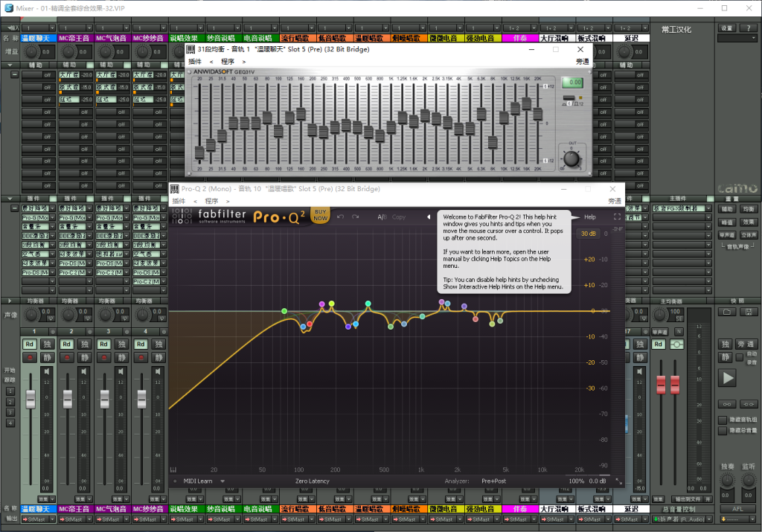Check the 隐藏总音量 checkbox
The height and width of the screenshot is (532, 762).
(x=723, y=431)
